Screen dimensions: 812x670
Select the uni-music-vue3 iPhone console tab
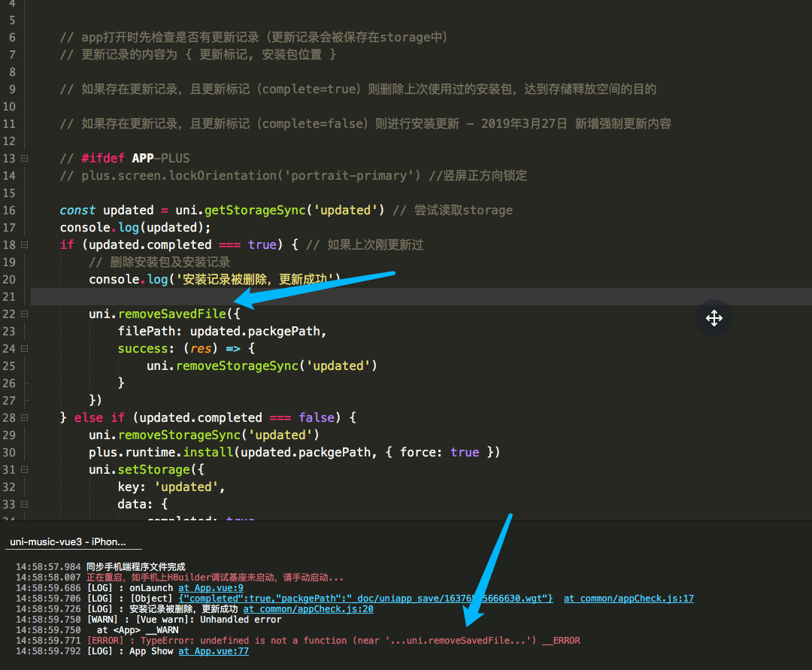[68, 541]
